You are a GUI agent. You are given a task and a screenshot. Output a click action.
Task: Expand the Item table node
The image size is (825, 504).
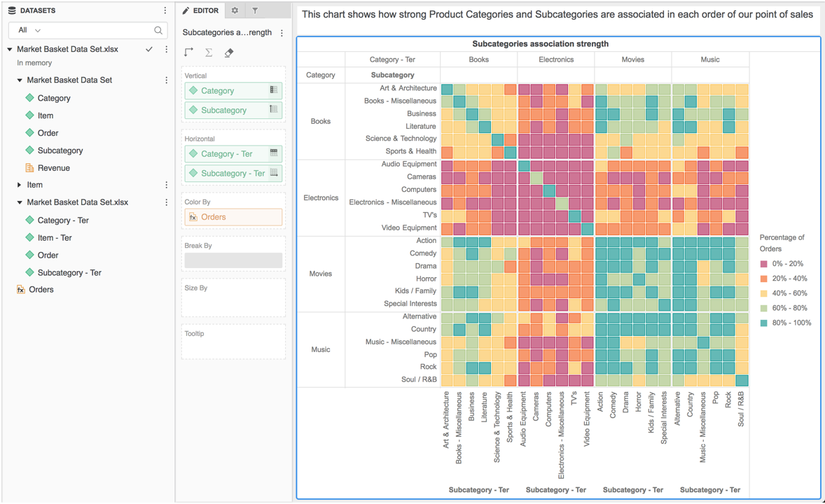19,185
